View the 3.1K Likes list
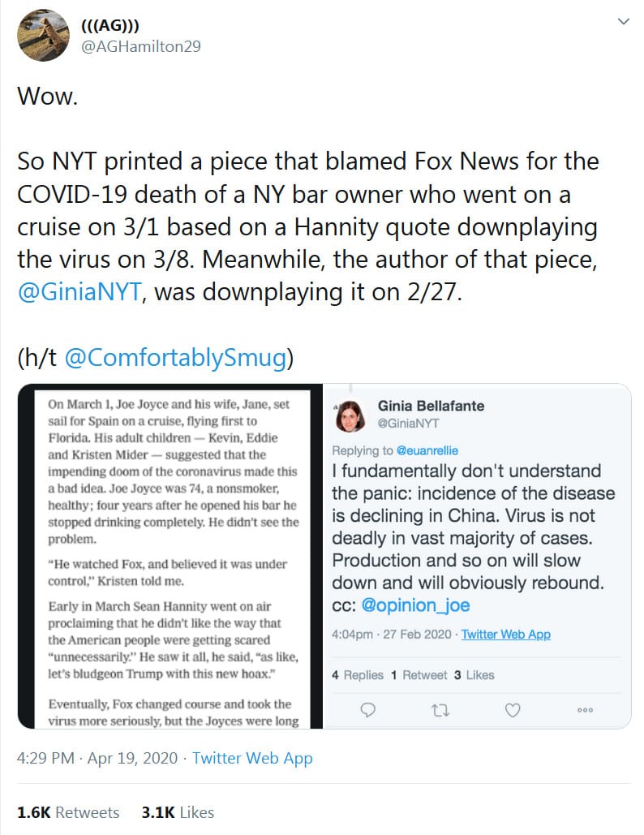 (x=178, y=812)
